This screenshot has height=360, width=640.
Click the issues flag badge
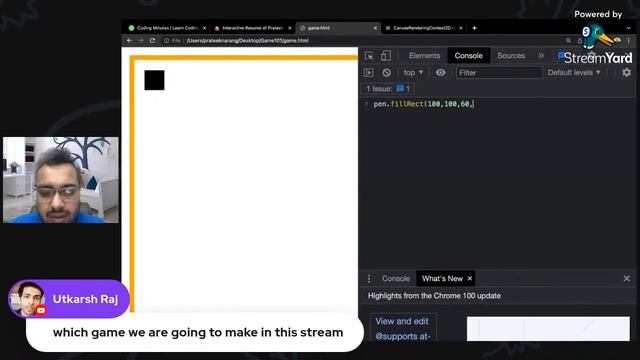(403, 89)
